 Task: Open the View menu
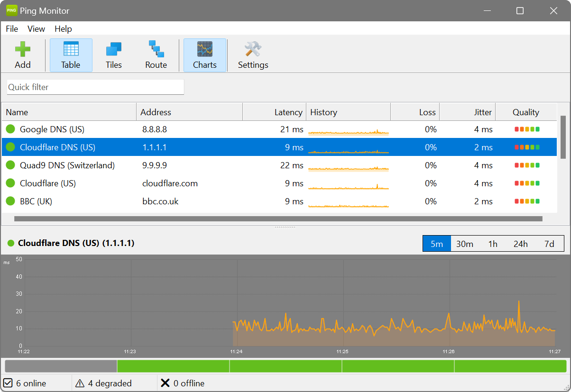click(x=36, y=29)
